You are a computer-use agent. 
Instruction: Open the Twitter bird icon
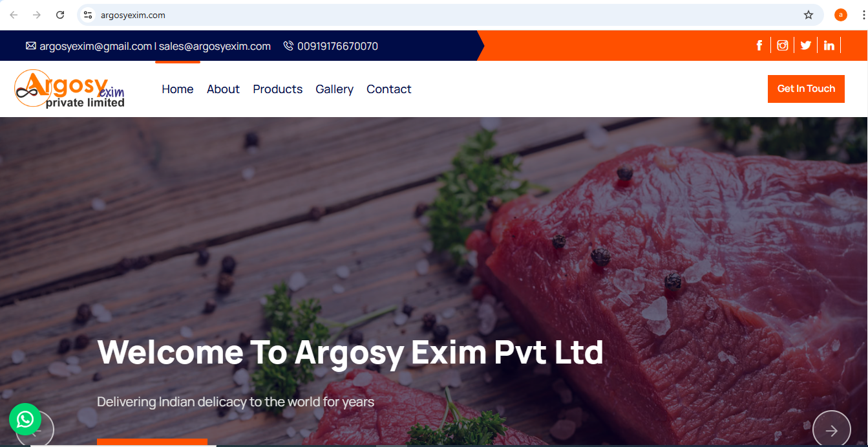click(x=805, y=45)
